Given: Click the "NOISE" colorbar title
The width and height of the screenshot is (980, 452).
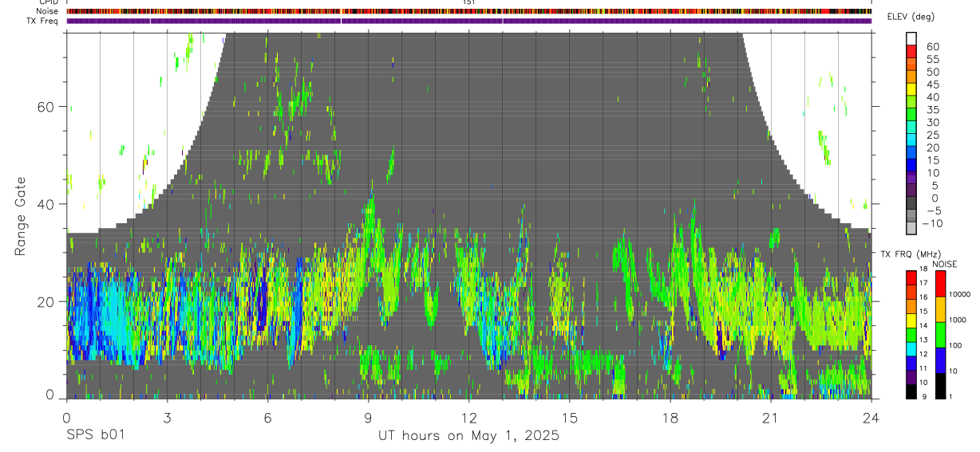Looking at the screenshot, I should coord(944,264).
